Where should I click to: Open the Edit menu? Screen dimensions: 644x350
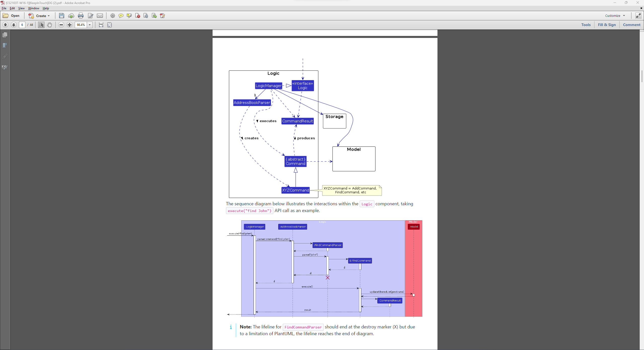(x=12, y=8)
